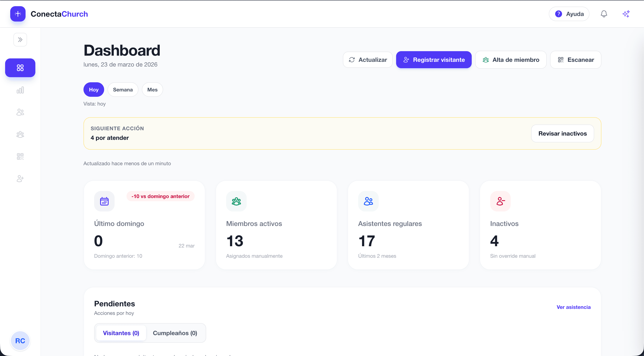The height and width of the screenshot is (356, 644).
Task: Open notifications via the bell icon
Action: click(604, 14)
